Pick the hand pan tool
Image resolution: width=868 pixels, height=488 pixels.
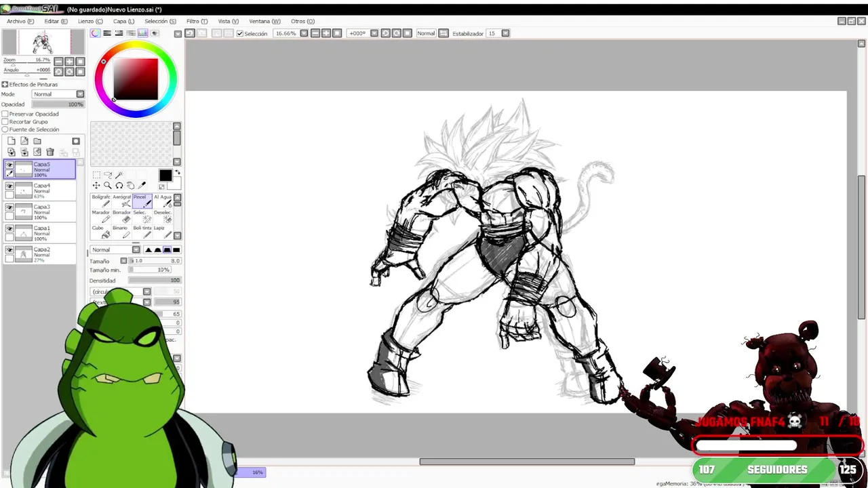coord(131,186)
